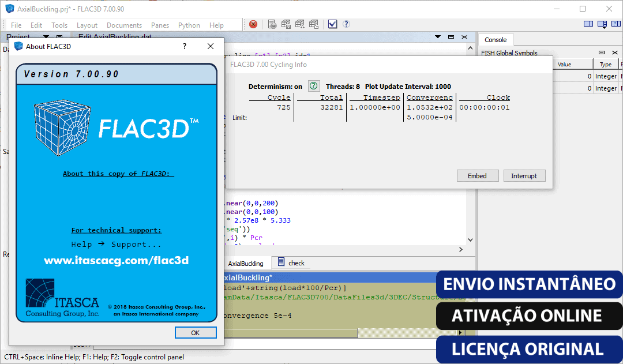Click the 'About this copy of FLAC3D:' text

[118, 174]
